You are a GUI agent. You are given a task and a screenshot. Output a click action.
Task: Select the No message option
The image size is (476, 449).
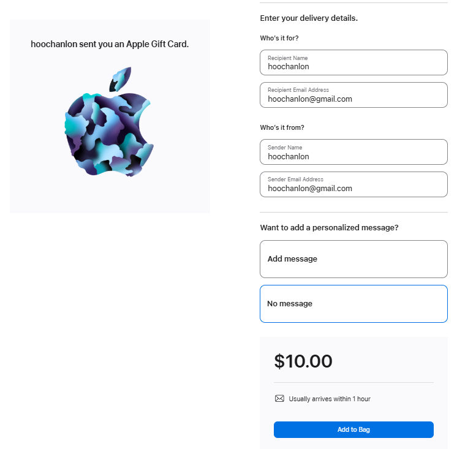click(353, 304)
